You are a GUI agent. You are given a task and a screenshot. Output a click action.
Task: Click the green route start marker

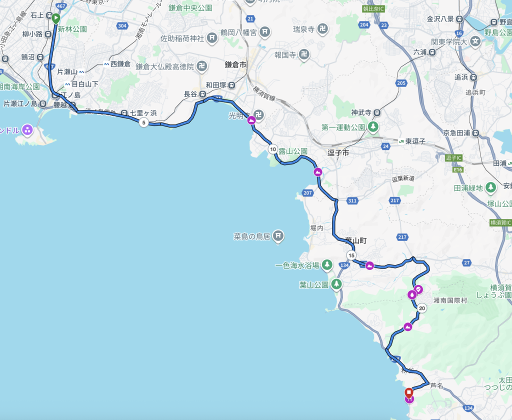[56, 18]
